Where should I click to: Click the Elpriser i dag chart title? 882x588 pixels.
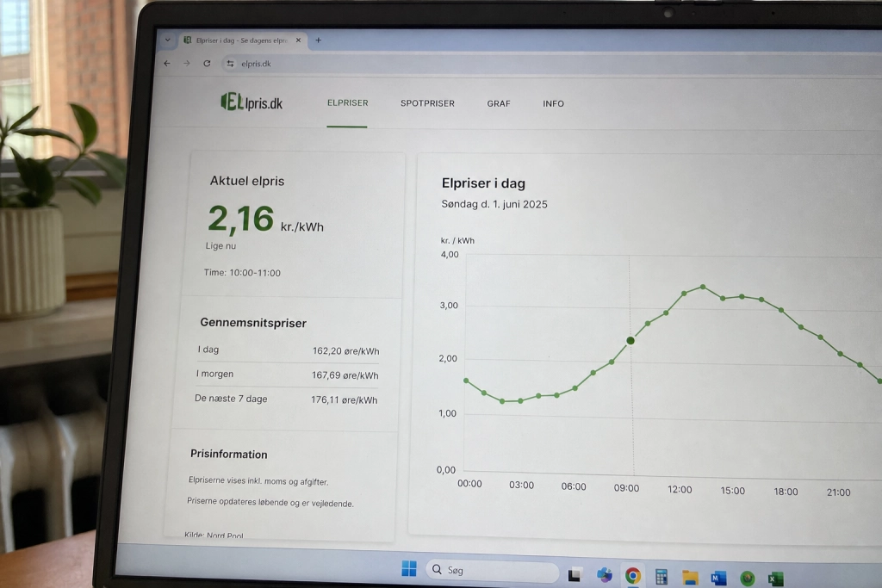[483, 183]
